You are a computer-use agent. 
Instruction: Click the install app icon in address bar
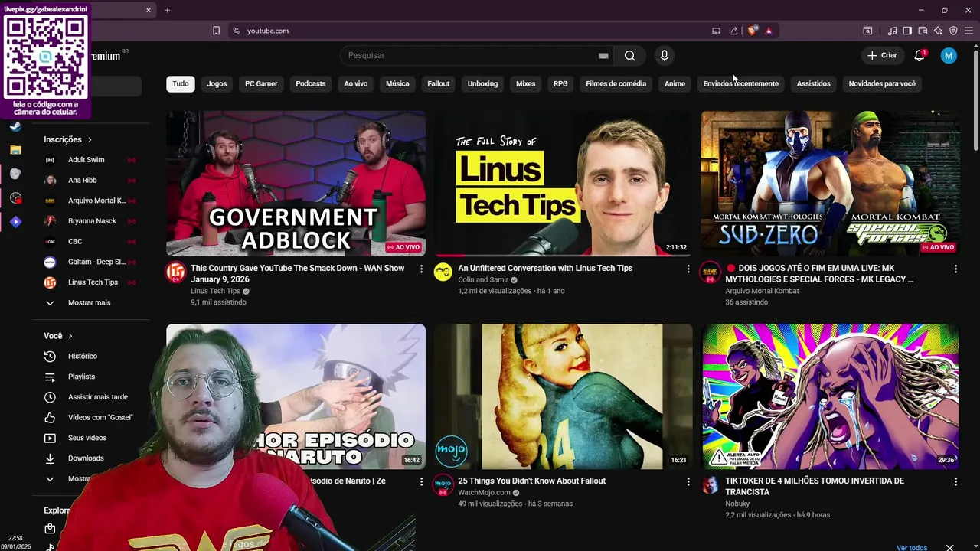(x=716, y=31)
